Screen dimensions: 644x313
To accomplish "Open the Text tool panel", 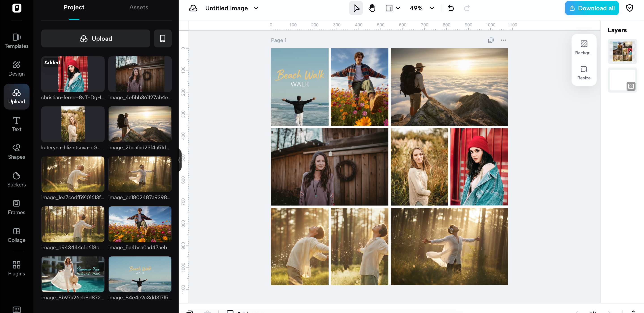I will click(17, 124).
